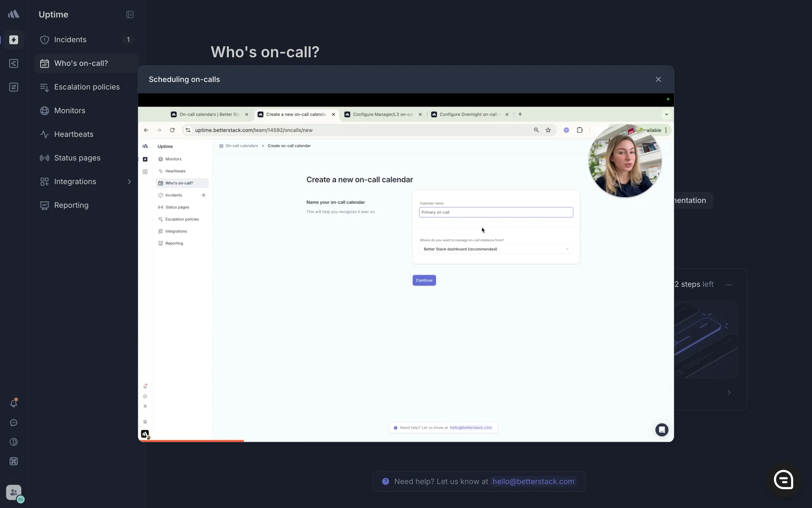Click the right chevron on the steps card

(x=729, y=392)
